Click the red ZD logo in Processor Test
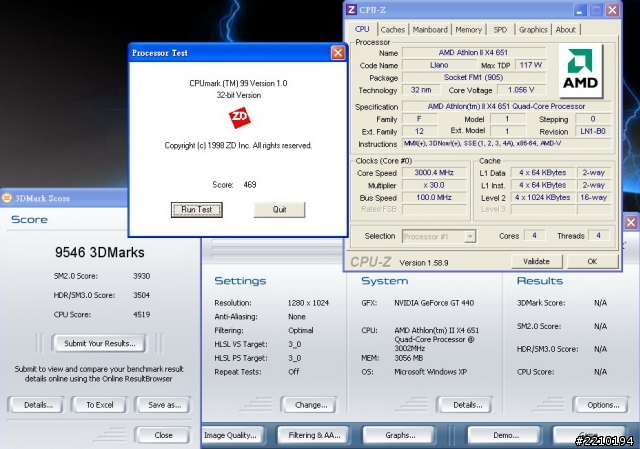 pyautogui.click(x=239, y=118)
